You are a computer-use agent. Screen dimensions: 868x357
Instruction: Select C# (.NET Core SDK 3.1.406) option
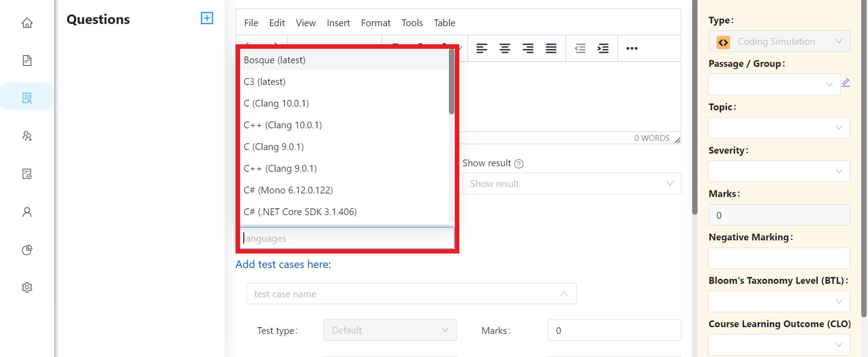click(x=344, y=212)
